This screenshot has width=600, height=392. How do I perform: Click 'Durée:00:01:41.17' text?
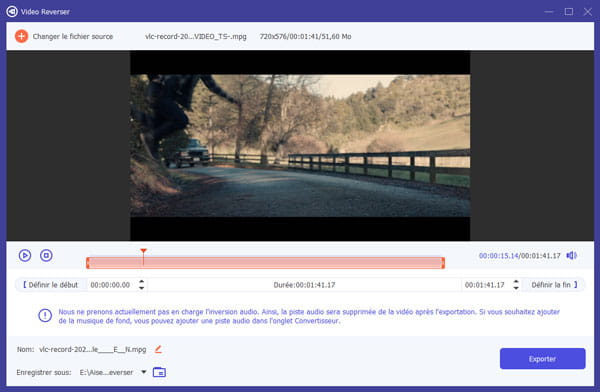[x=304, y=285]
